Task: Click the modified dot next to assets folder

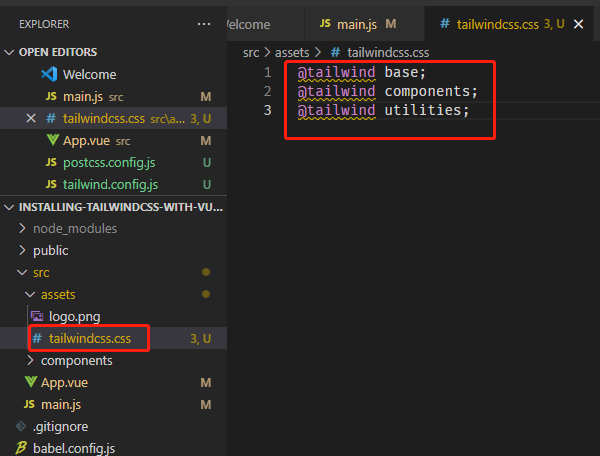Action: click(206, 294)
